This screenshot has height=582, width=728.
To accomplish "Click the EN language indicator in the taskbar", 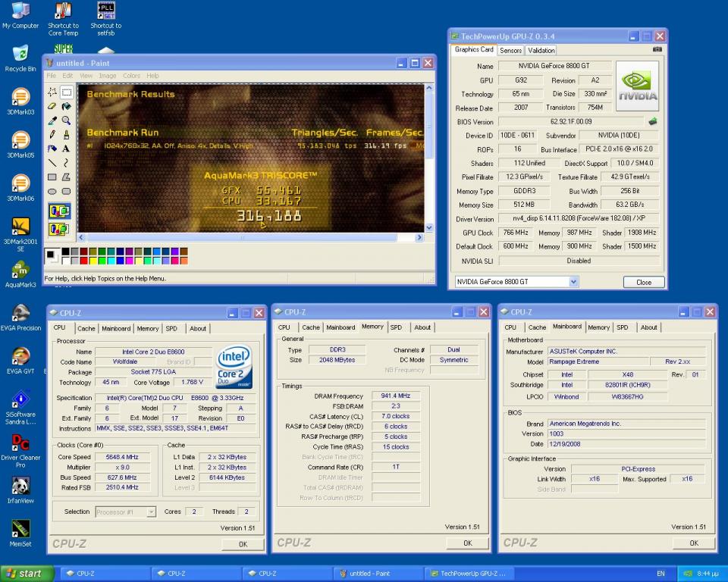I will coord(661,574).
